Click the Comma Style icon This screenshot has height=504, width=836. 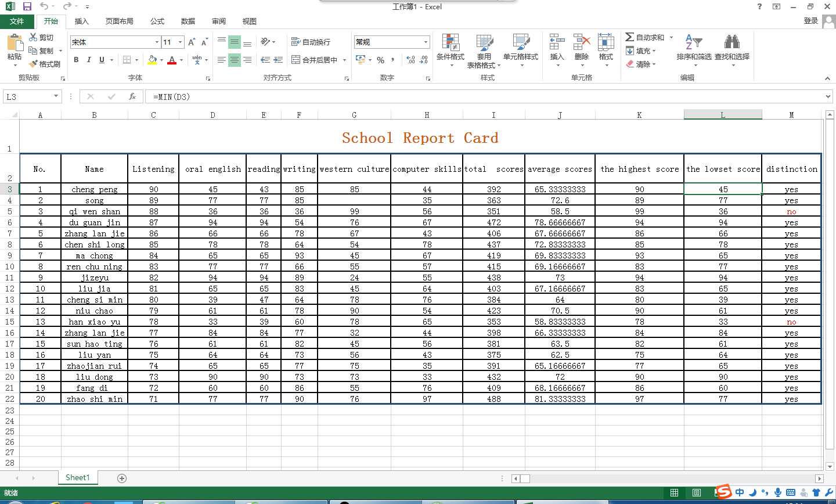(x=393, y=60)
